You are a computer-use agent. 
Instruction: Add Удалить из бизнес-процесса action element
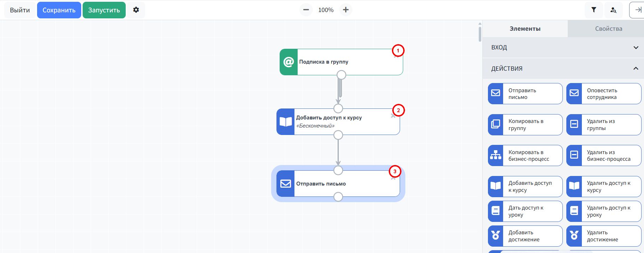point(604,155)
